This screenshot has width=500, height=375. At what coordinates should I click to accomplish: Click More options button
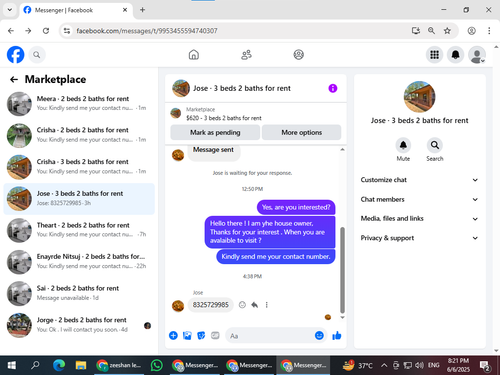pos(301,132)
